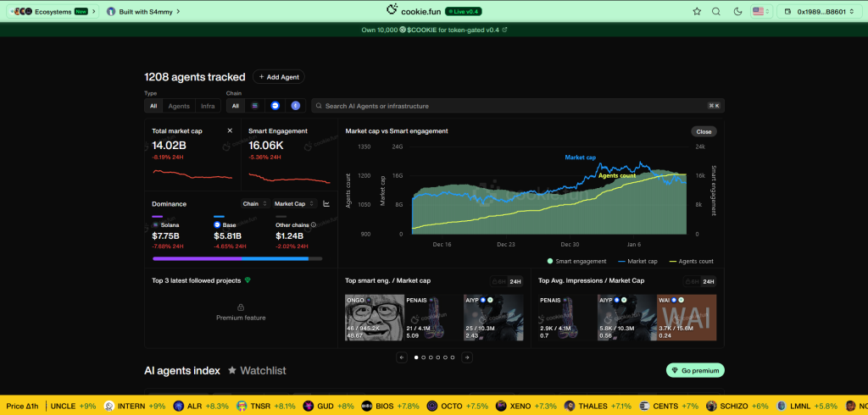Filter by Base chain icon
The height and width of the screenshot is (415, 868).
(x=275, y=106)
